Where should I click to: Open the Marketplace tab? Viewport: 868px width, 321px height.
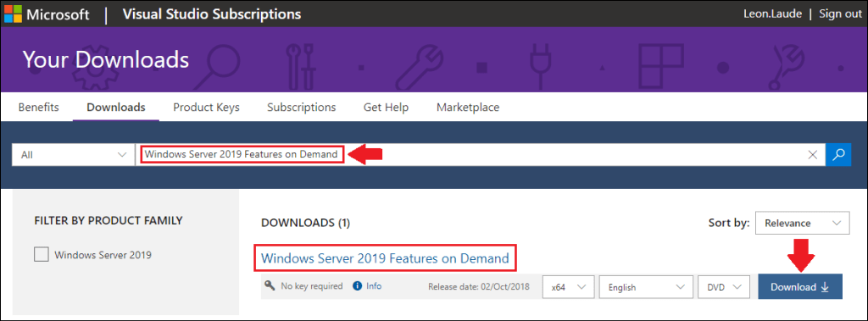[x=468, y=107]
